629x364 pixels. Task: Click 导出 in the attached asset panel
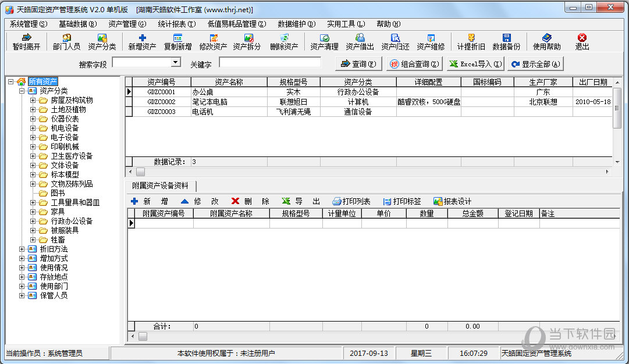pos(301,201)
